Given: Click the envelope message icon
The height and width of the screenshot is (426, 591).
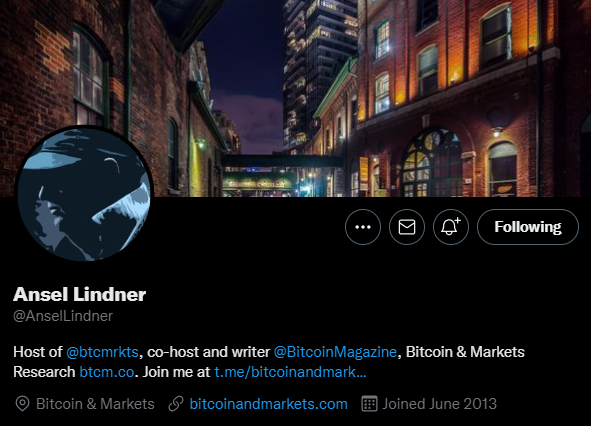Looking at the screenshot, I should tap(407, 227).
